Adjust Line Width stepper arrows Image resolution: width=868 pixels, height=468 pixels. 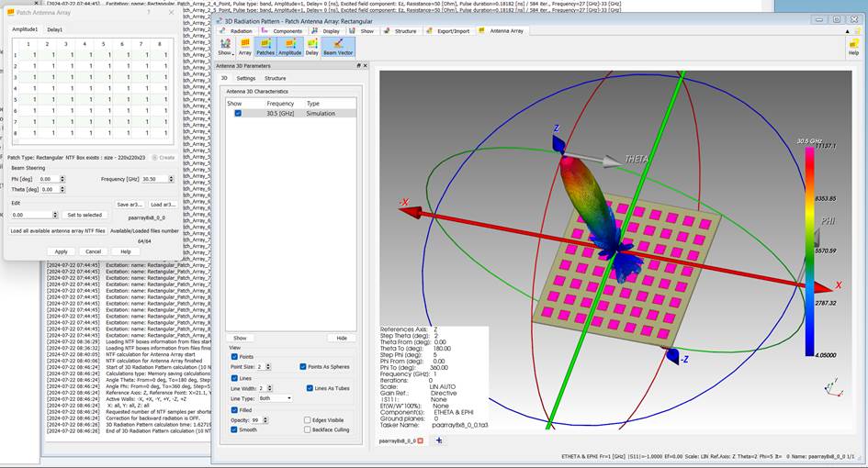click(x=270, y=388)
